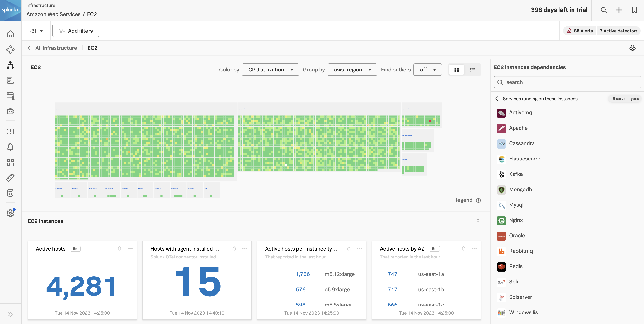644x324 pixels.
Task: Open the bell alerts icon in sidebar
Action: tap(10, 147)
